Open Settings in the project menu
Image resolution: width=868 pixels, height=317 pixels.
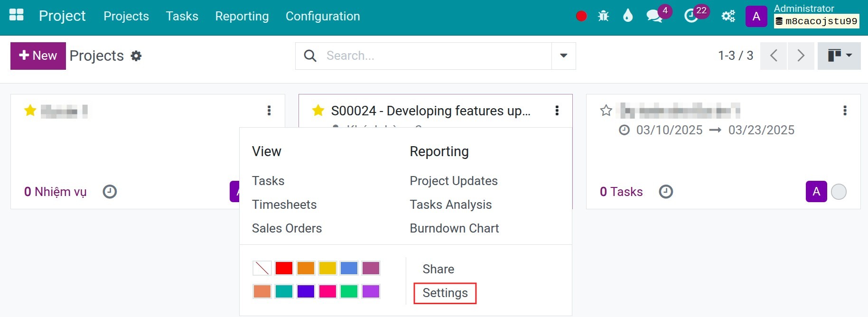tap(445, 293)
